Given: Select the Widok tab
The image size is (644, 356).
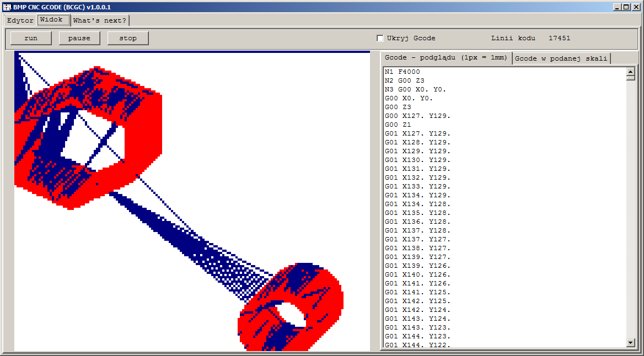Looking at the screenshot, I should [x=53, y=20].
